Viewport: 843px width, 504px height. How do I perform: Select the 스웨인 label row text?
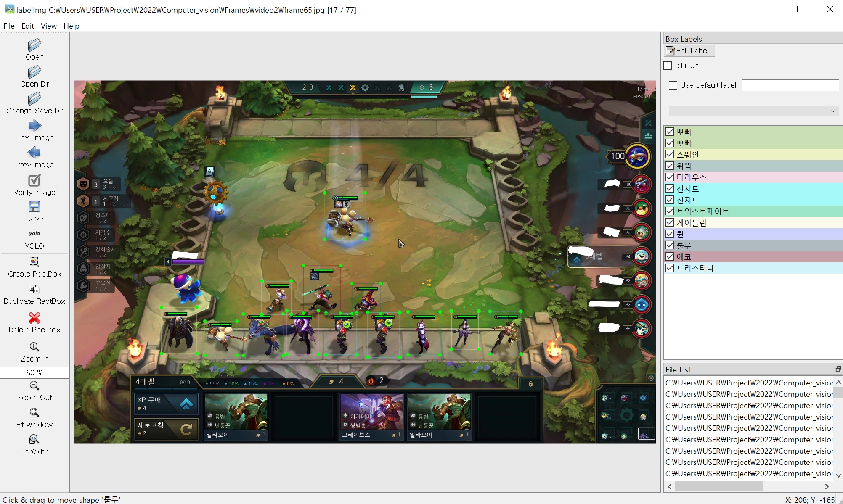[x=688, y=154]
